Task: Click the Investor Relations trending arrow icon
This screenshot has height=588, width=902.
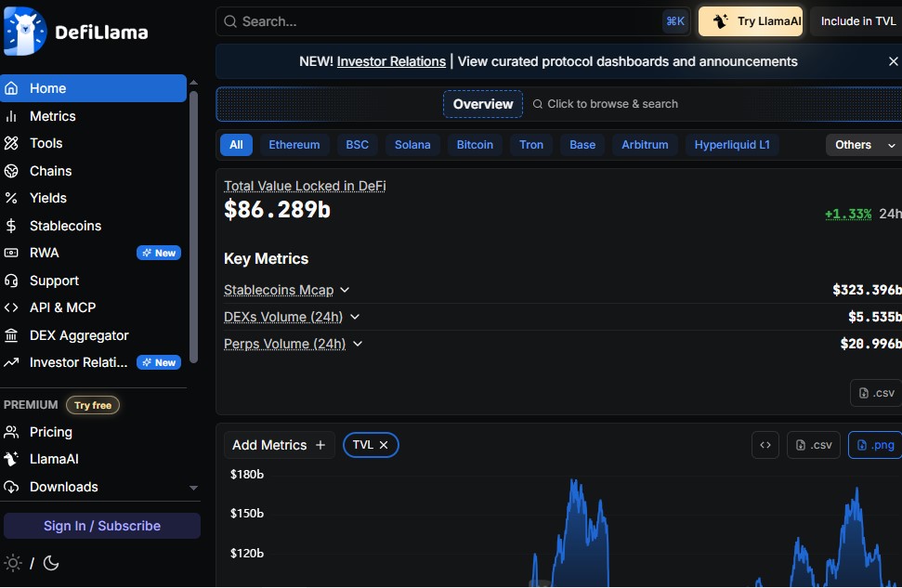Action: 11,362
